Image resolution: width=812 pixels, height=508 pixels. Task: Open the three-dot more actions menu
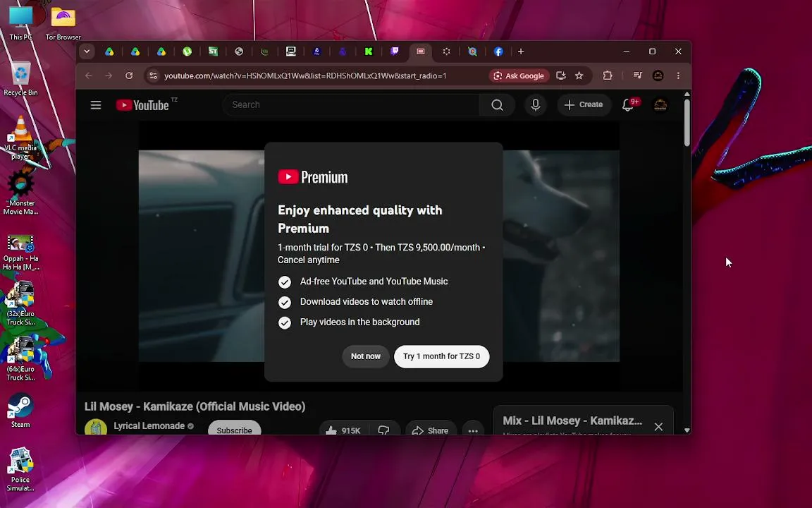click(x=473, y=430)
